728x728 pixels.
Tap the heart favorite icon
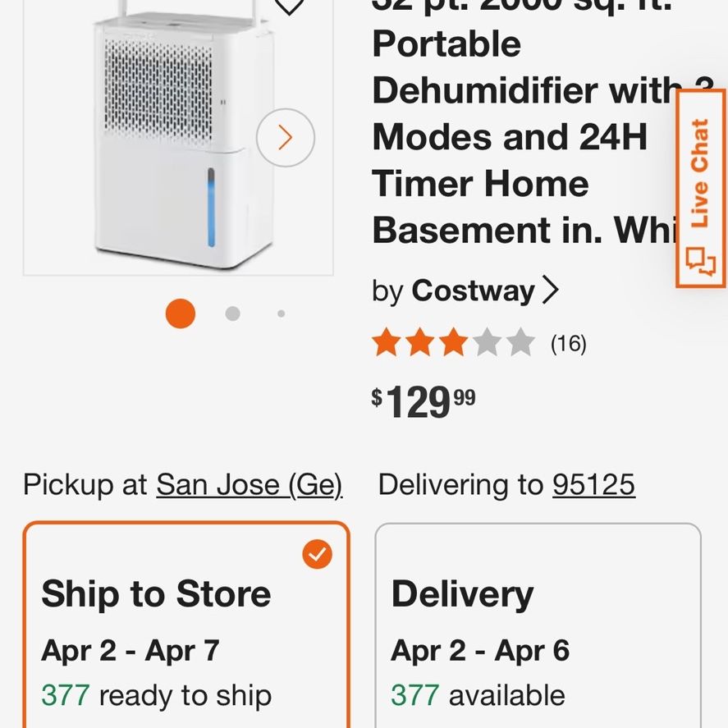coord(289,6)
